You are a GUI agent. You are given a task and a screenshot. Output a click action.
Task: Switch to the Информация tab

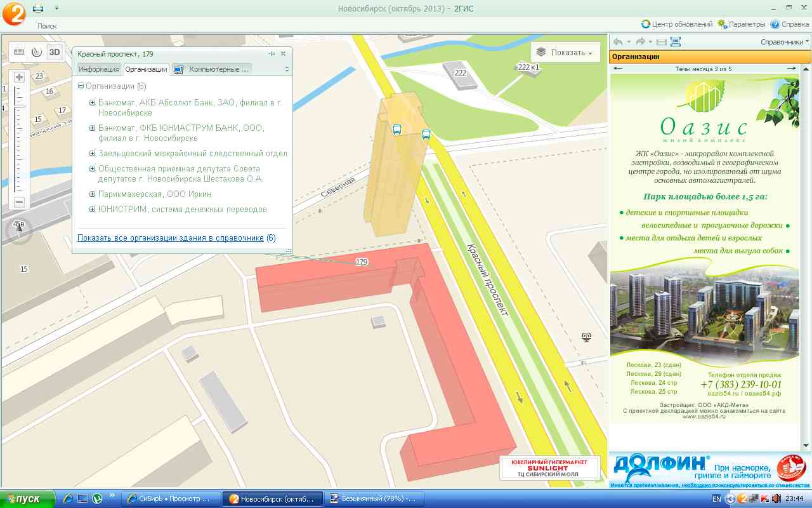click(98, 69)
